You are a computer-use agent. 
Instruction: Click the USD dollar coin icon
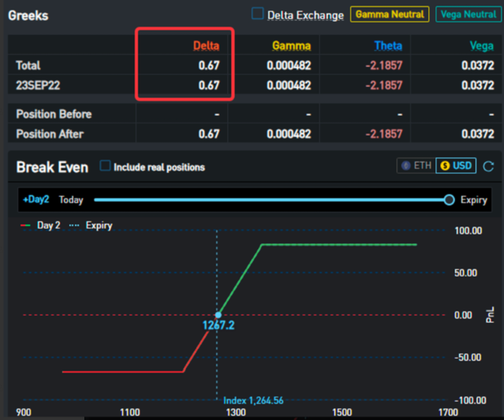[444, 166]
